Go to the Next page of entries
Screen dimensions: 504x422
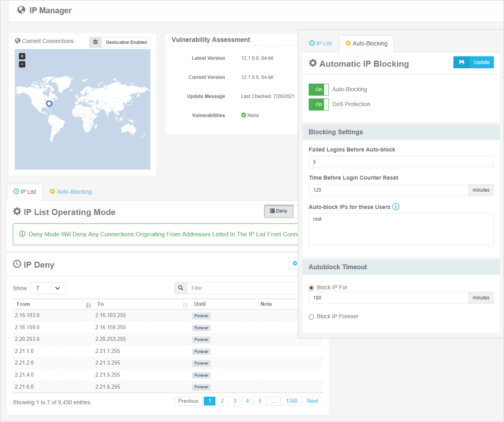312,401
